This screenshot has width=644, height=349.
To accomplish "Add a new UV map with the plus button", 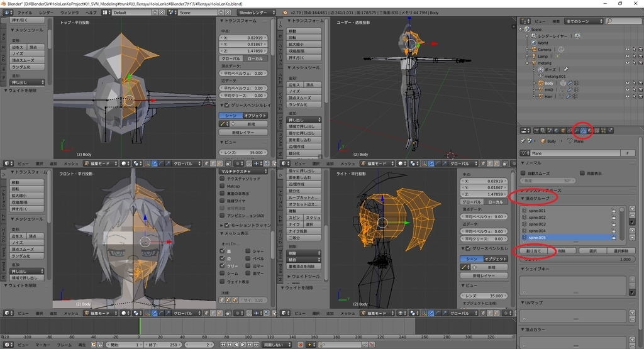I will point(633,313).
